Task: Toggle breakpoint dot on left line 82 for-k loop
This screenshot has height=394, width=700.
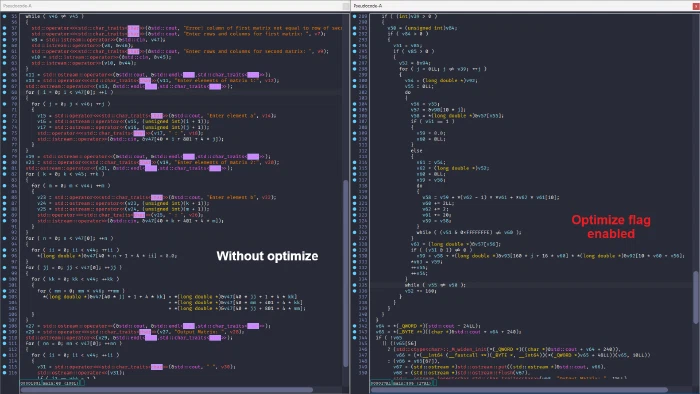Action: [x=4, y=174]
